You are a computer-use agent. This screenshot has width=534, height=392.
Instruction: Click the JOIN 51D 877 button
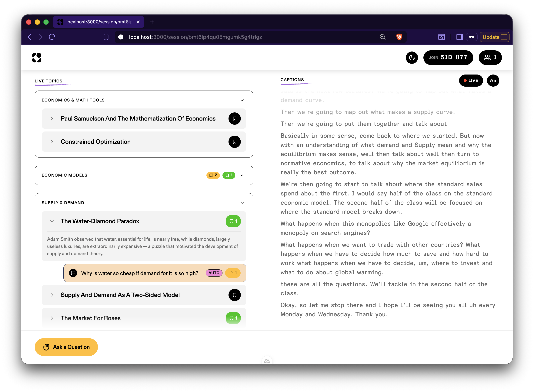click(x=448, y=57)
